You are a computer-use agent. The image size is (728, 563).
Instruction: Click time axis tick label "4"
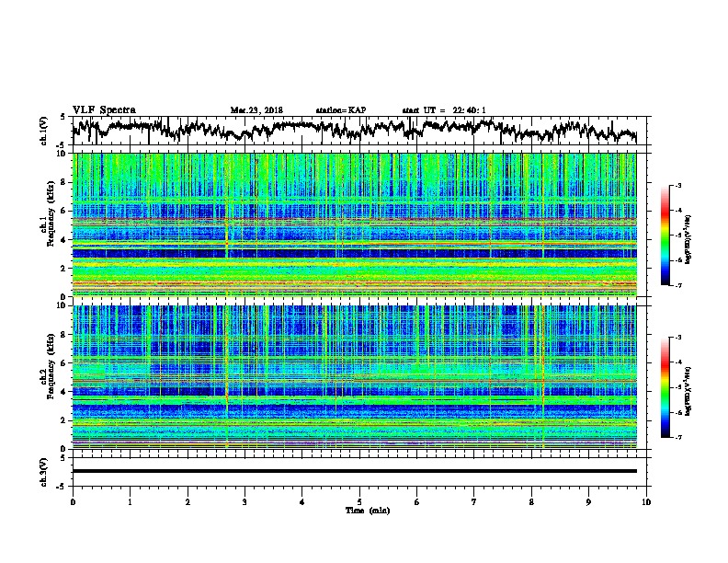[302, 502]
